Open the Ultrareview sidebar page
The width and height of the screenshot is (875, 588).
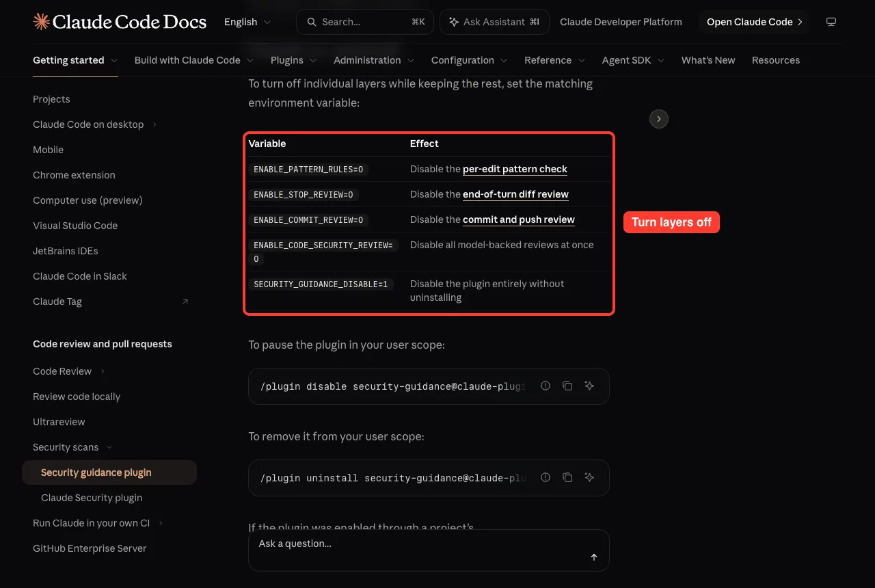[59, 422]
